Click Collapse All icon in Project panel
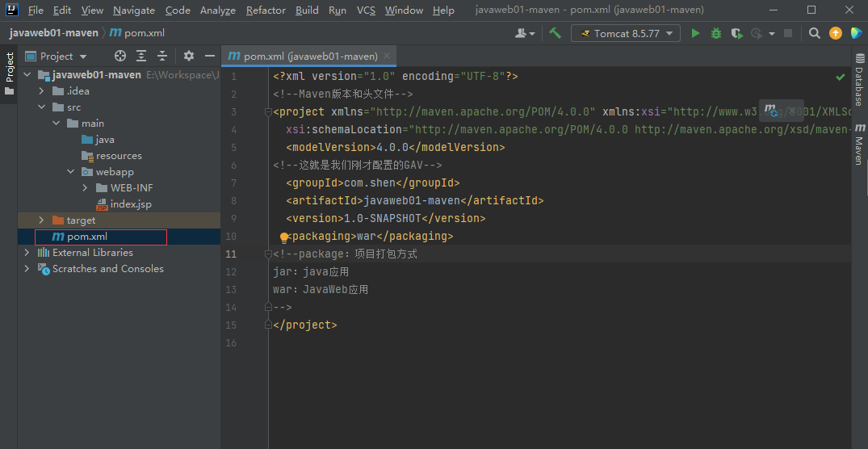The width and height of the screenshot is (868, 449). pyautogui.click(x=161, y=56)
